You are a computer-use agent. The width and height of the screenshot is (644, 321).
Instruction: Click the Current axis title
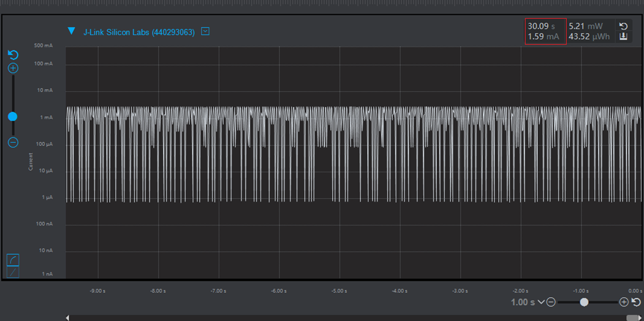click(x=31, y=162)
